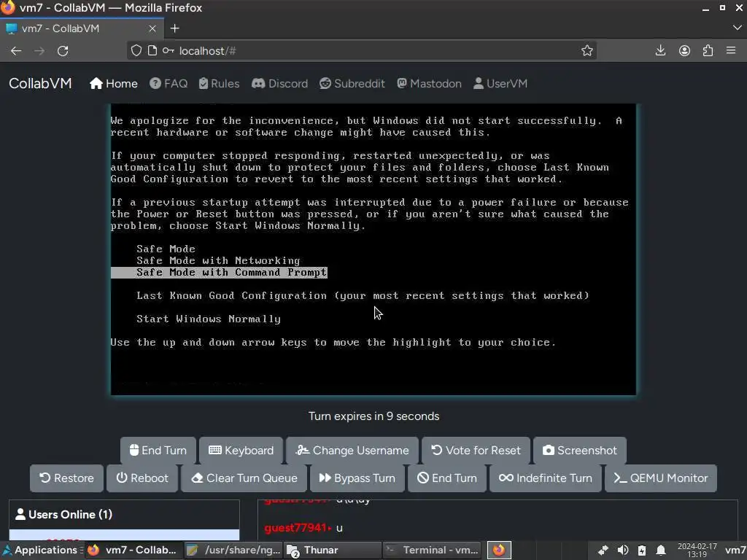Close the vm7 - CollabVM tab
Viewport: 747px width, 560px height.
click(152, 28)
